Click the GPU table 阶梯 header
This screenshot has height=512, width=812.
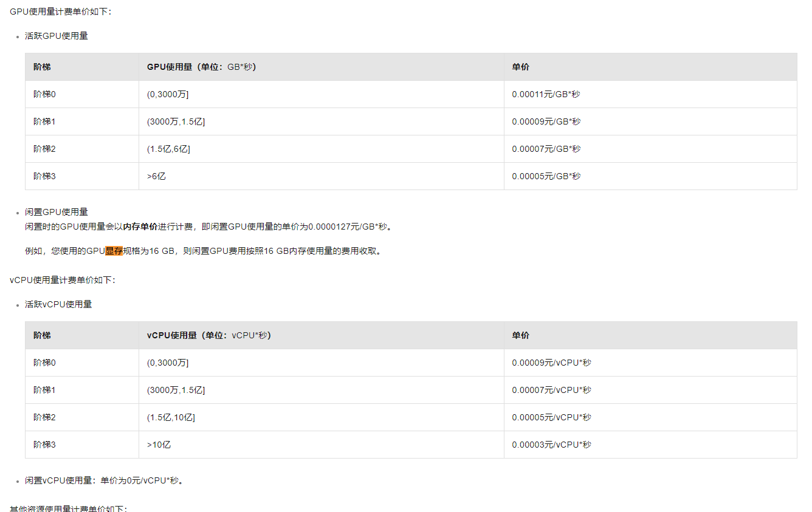[x=42, y=67]
